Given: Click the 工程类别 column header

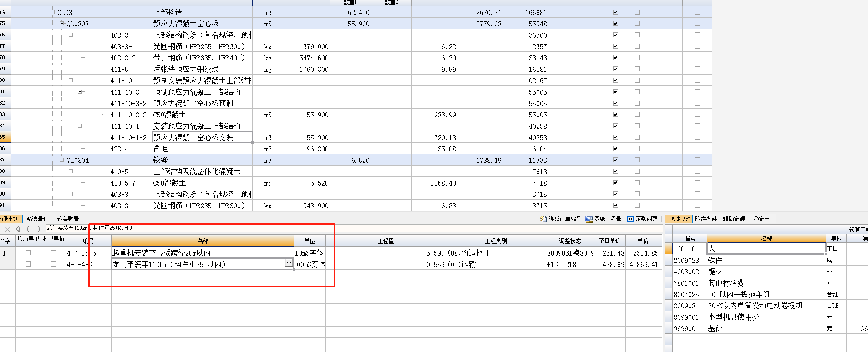Looking at the screenshot, I should [496, 241].
